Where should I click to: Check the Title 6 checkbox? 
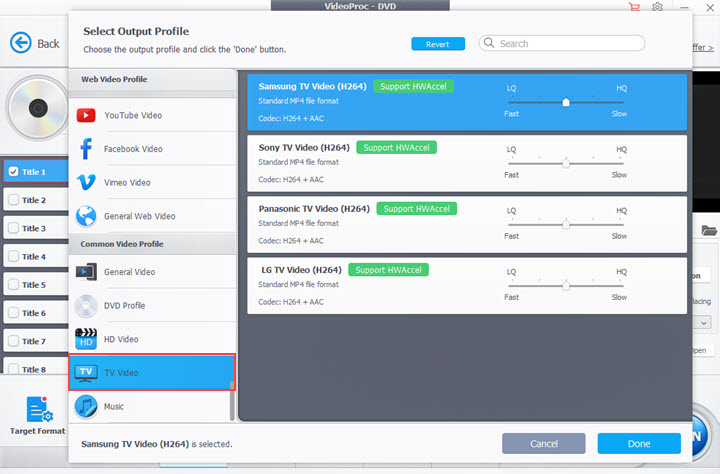pyautogui.click(x=13, y=313)
